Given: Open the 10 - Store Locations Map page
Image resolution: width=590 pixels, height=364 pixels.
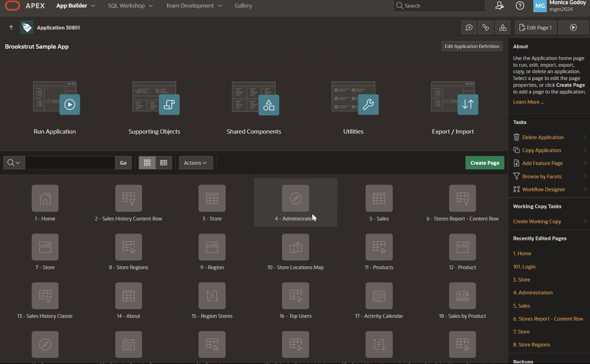Looking at the screenshot, I should [x=295, y=248].
